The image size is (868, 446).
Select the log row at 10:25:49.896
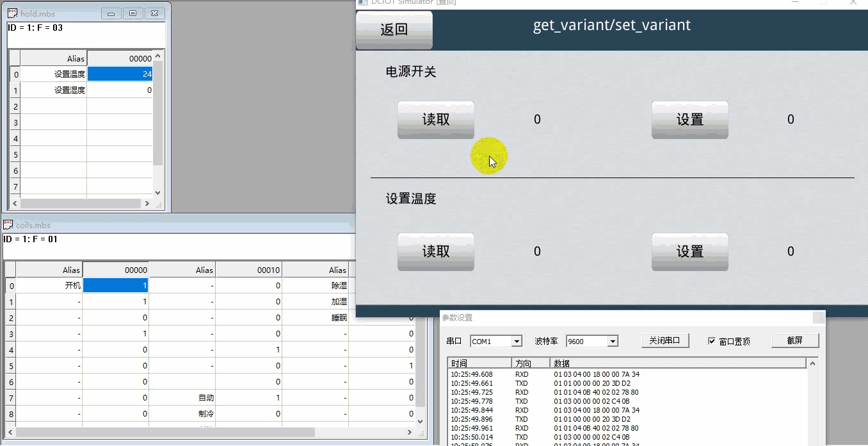coord(627,419)
